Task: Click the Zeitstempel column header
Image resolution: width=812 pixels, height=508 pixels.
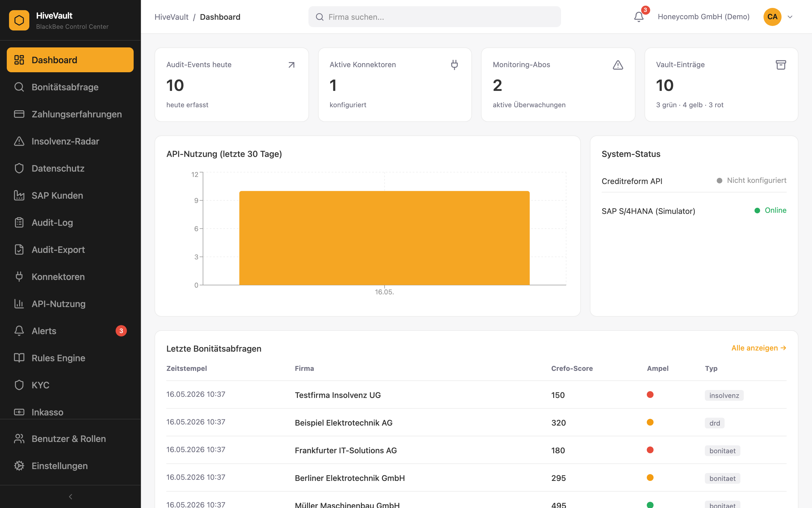Action: point(187,368)
